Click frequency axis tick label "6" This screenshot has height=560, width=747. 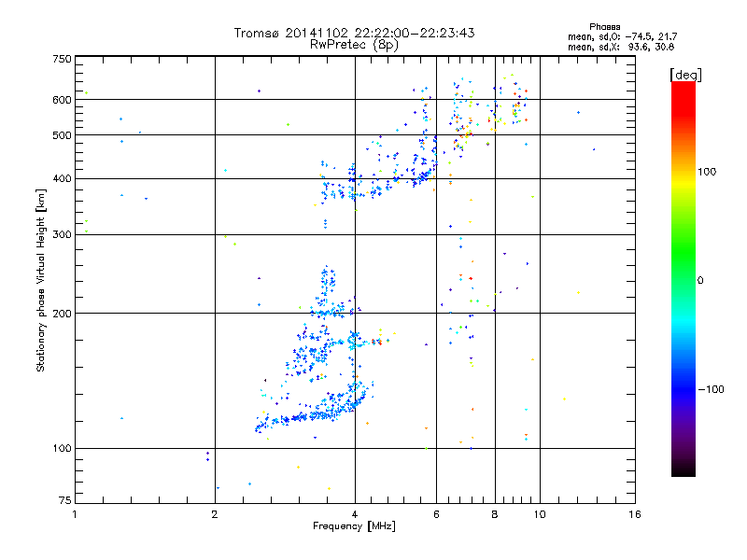436,514
